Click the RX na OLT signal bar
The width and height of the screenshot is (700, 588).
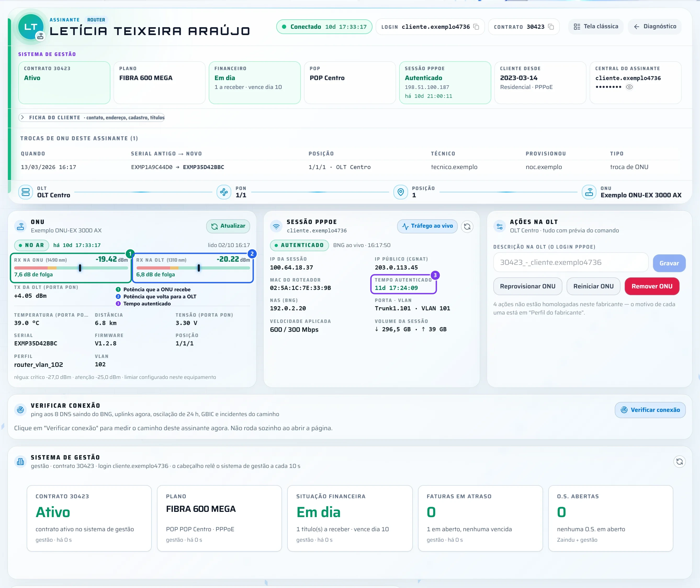pos(193,268)
